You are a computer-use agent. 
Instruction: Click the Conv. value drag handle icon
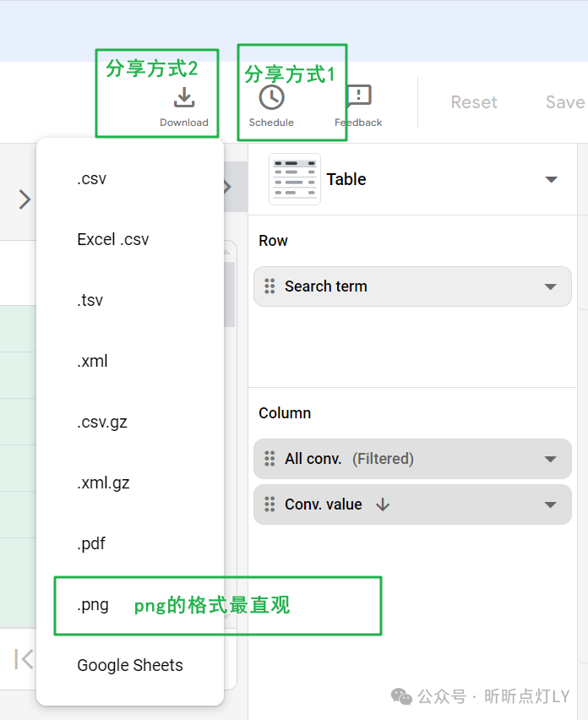(270, 505)
